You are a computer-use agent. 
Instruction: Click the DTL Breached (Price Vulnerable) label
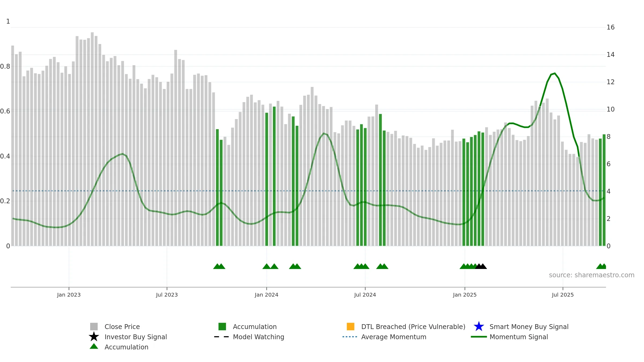click(x=413, y=327)
